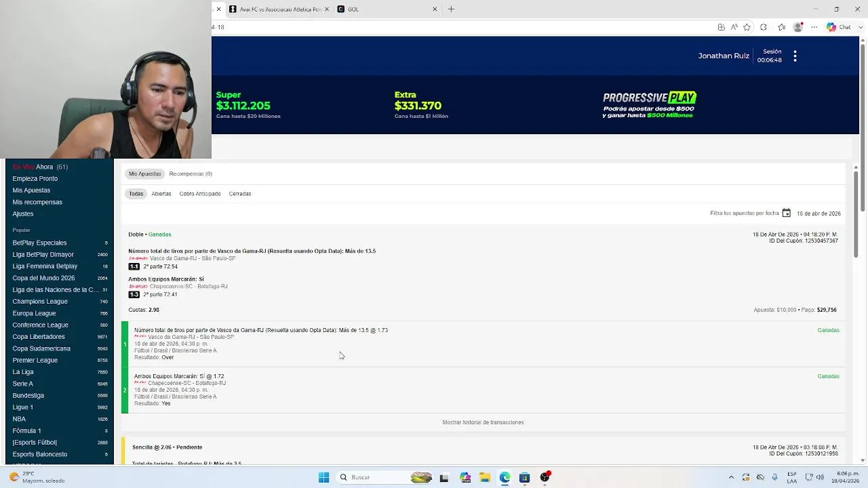Open Empieza Pronto in sidebar
The width and height of the screenshot is (868, 488).
pyautogui.click(x=35, y=178)
